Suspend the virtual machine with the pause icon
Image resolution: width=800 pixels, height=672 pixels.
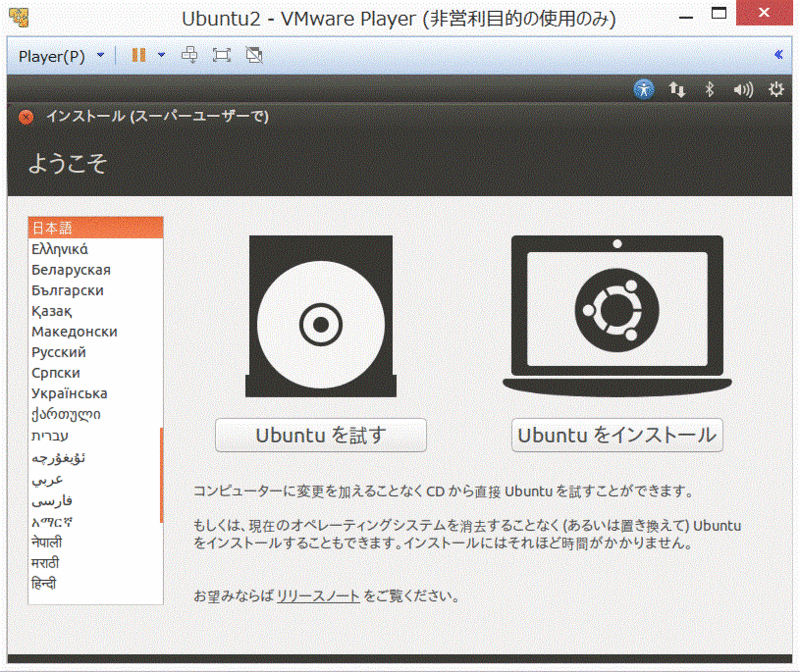(x=137, y=55)
